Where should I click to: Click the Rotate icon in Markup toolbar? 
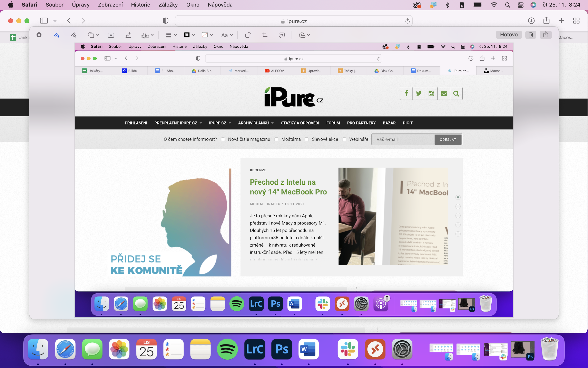[x=248, y=35]
